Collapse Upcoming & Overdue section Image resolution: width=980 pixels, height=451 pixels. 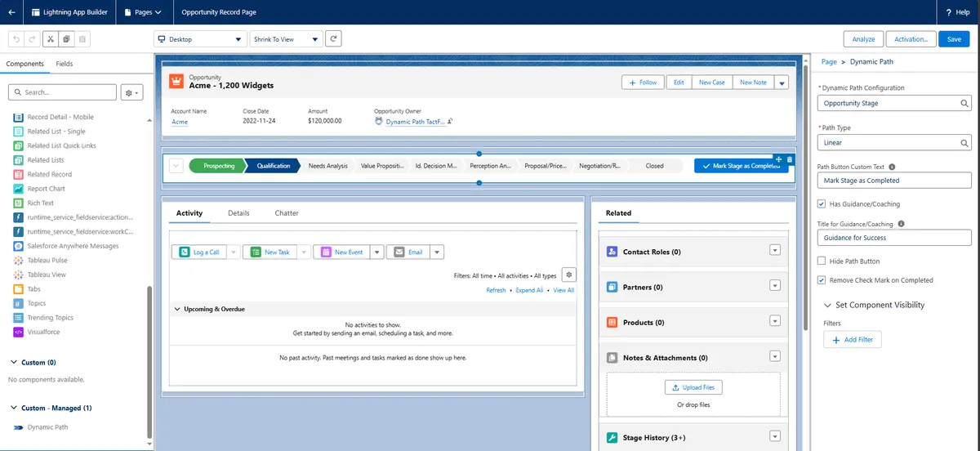tap(177, 310)
